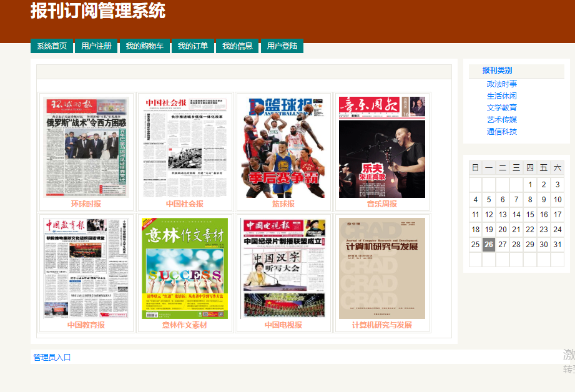Click the 三 weekday header in calendar
Screen dimensions: 575x392
[516, 168]
